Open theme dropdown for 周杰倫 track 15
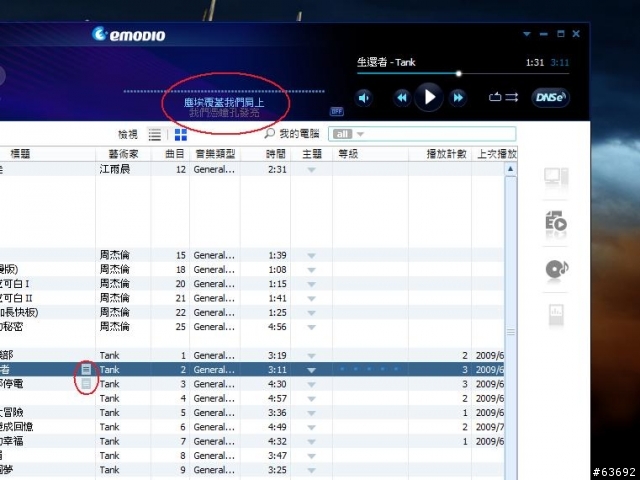Screen dimensions: 640x480 click(311, 256)
